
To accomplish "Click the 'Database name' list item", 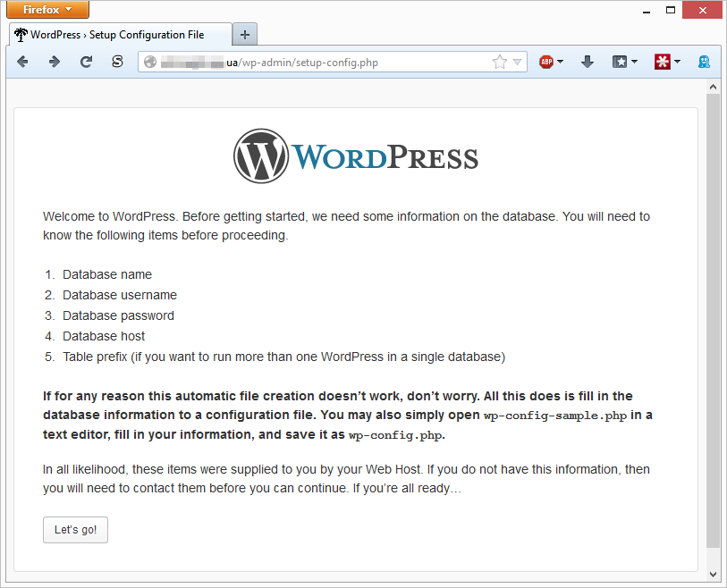I will click(107, 274).
